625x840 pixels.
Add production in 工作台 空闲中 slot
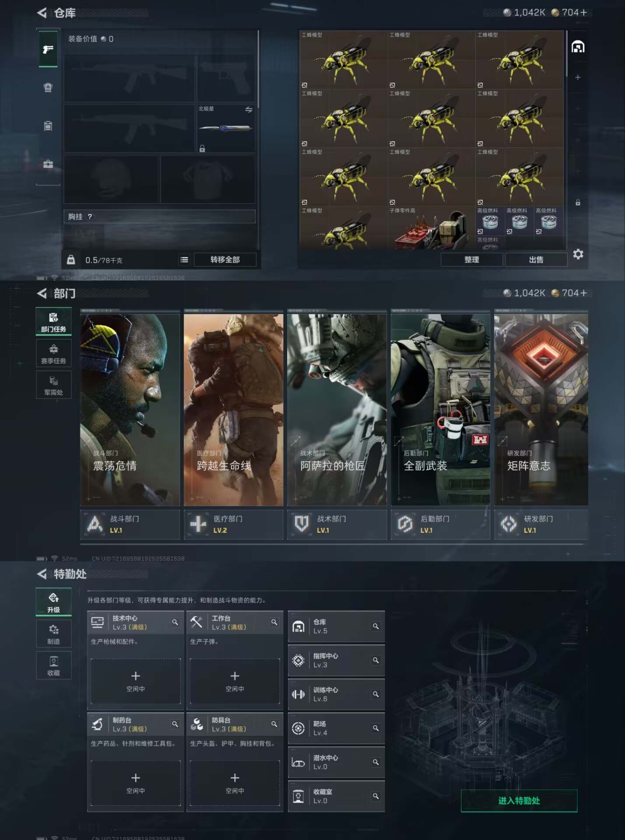[235, 681]
